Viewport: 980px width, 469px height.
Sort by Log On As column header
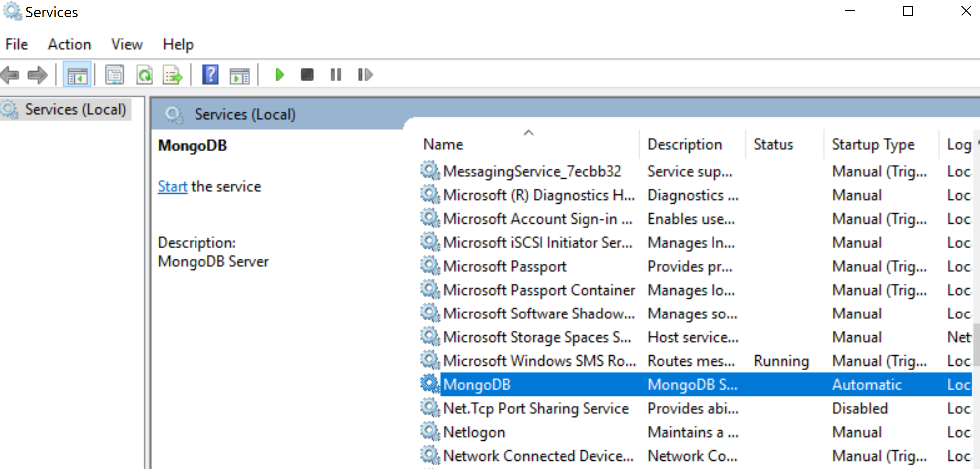(x=959, y=144)
